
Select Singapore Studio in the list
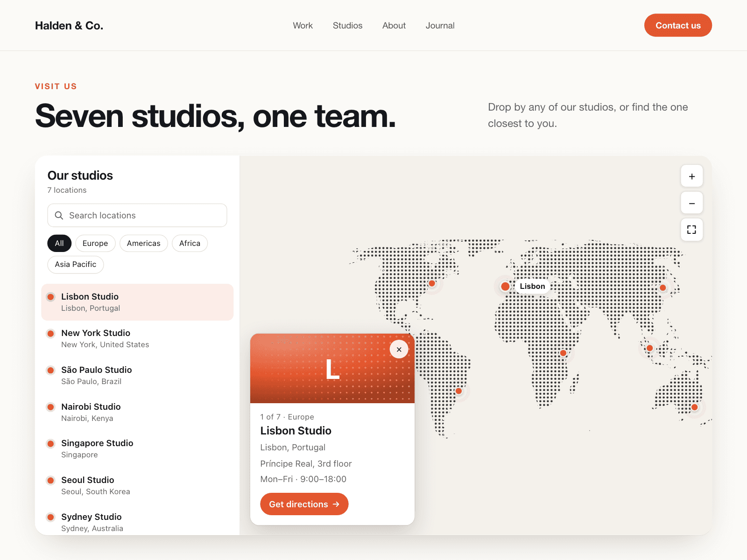[137, 448]
